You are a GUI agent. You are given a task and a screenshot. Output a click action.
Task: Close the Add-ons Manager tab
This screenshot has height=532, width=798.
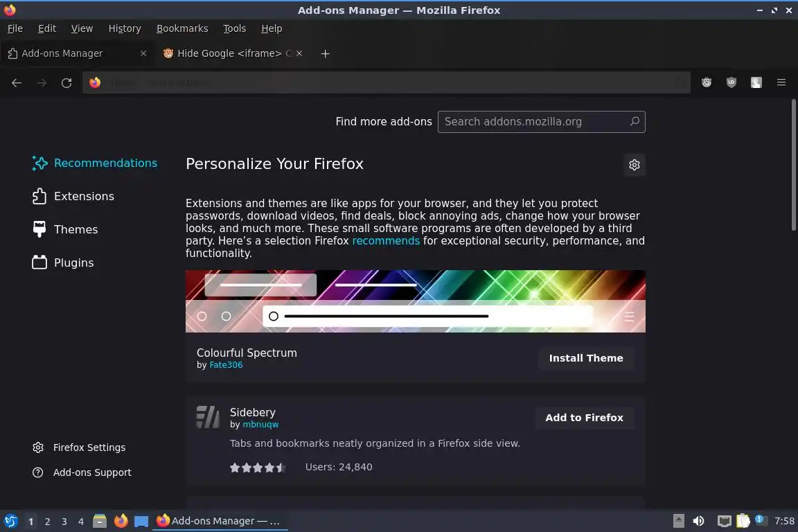tap(143, 53)
